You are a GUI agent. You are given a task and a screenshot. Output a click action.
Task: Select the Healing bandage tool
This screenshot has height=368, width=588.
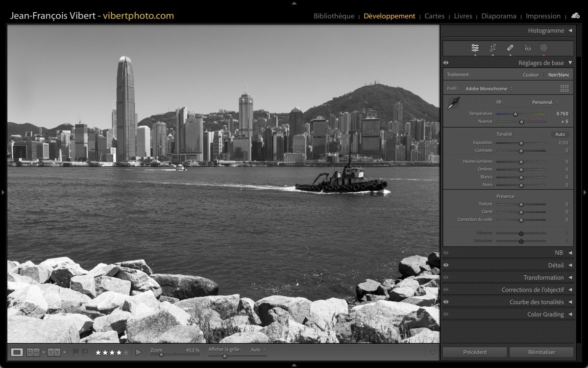tap(510, 48)
